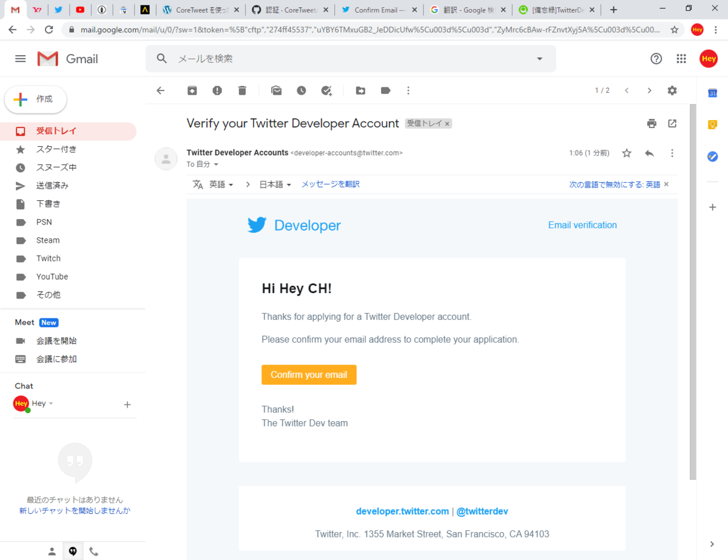Compose a new email with 作成

pos(36,99)
